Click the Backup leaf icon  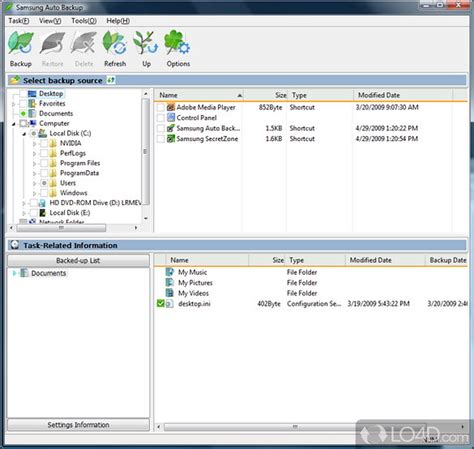(x=21, y=43)
